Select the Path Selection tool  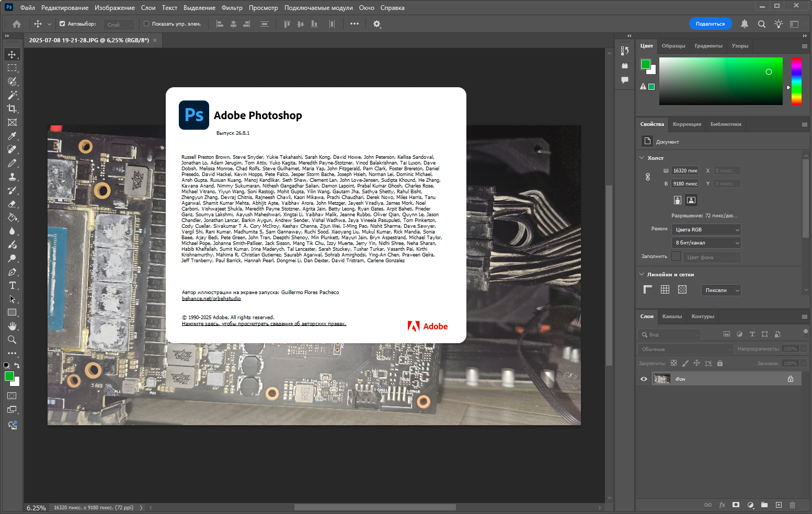pyautogui.click(x=12, y=299)
